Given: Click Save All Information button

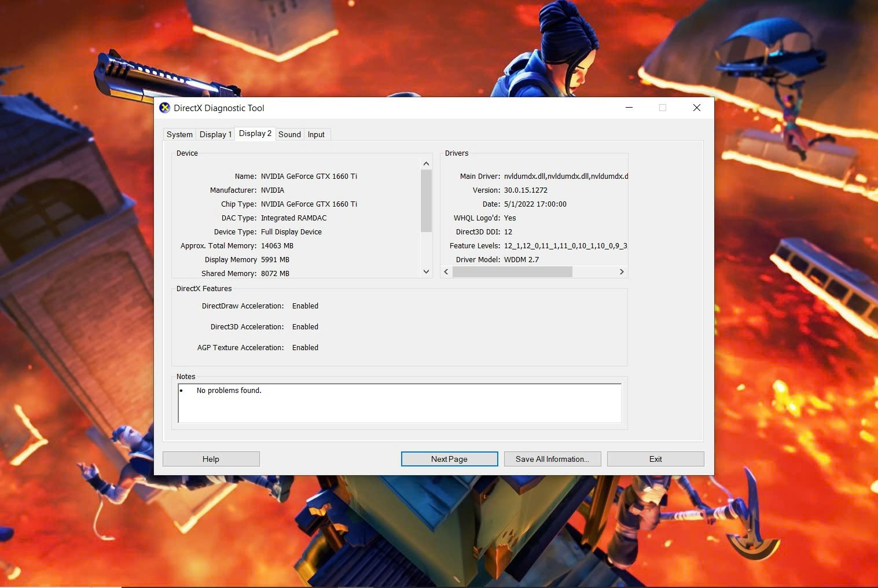Looking at the screenshot, I should (552, 459).
